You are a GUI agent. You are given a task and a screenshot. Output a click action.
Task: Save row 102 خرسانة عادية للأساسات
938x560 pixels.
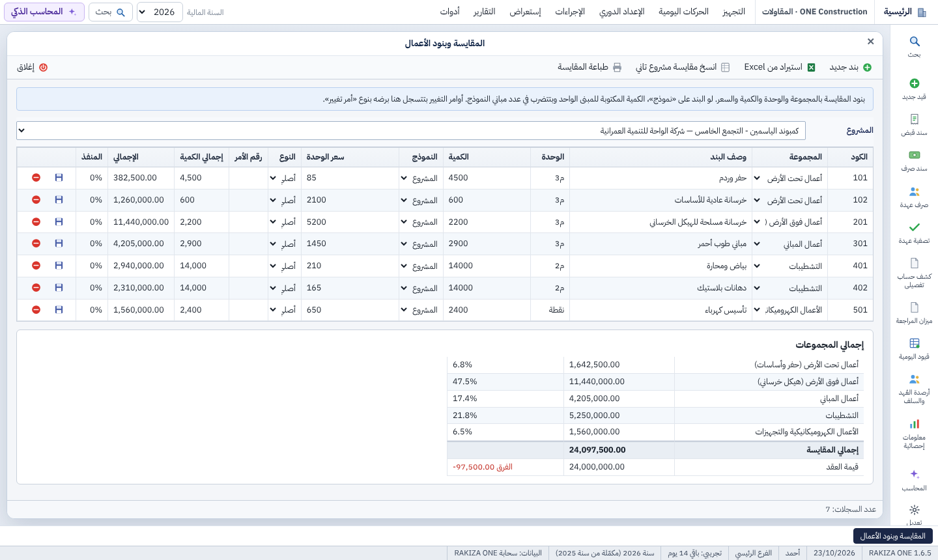59,200
